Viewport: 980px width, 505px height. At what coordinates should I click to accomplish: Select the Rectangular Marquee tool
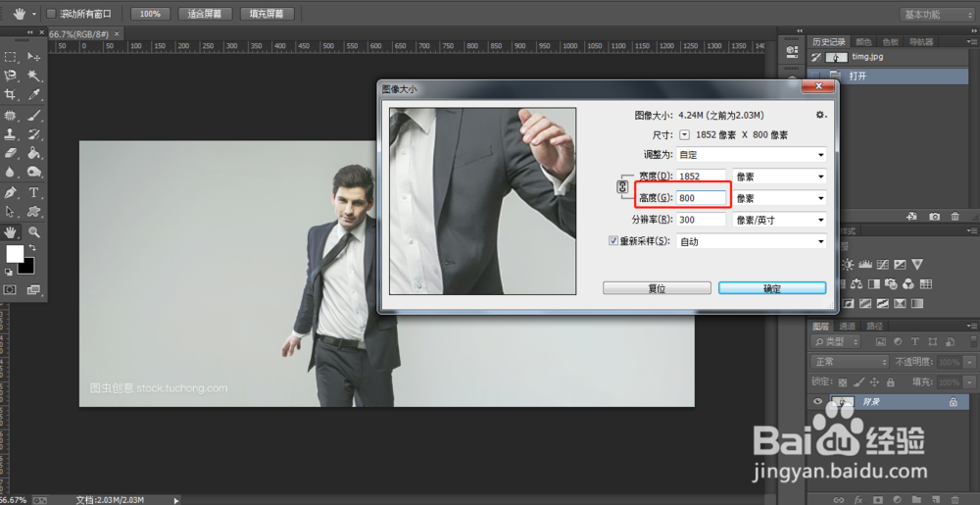(x=10, y=57)
